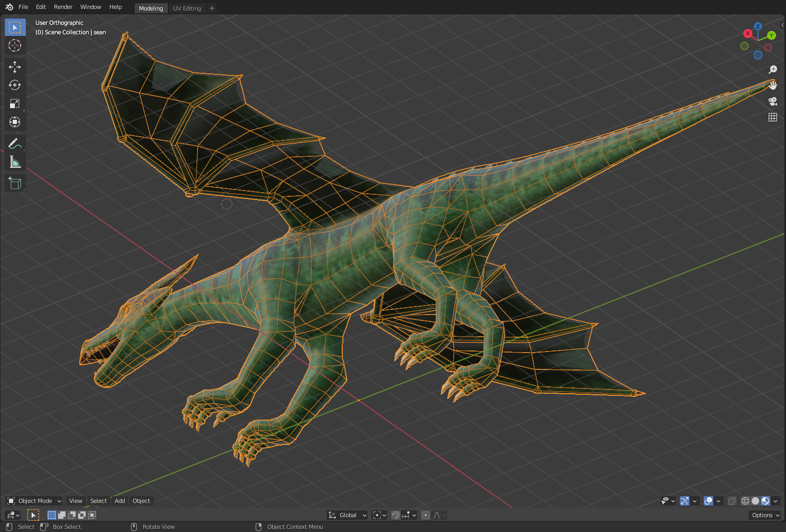
Task: Toggle camera view with the camera icon
Action: pyautogui.click(x=773, y=101)
